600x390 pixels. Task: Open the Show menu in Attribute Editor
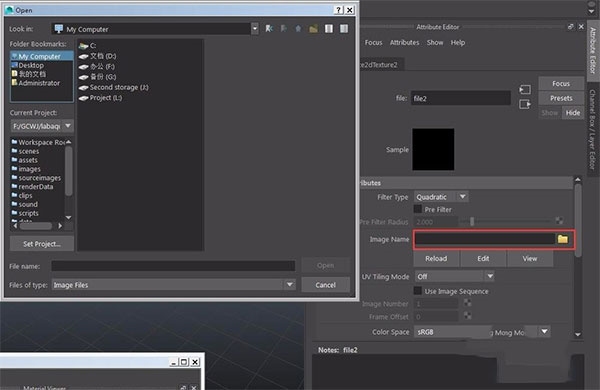point(435,42)
